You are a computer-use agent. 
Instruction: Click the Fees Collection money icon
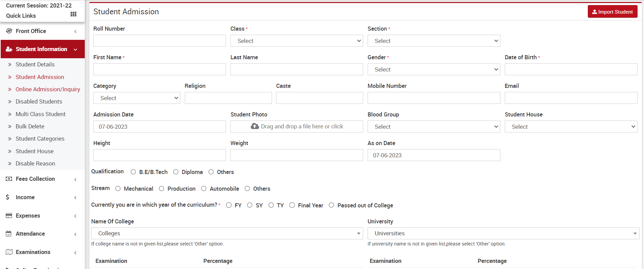(9, 179)
